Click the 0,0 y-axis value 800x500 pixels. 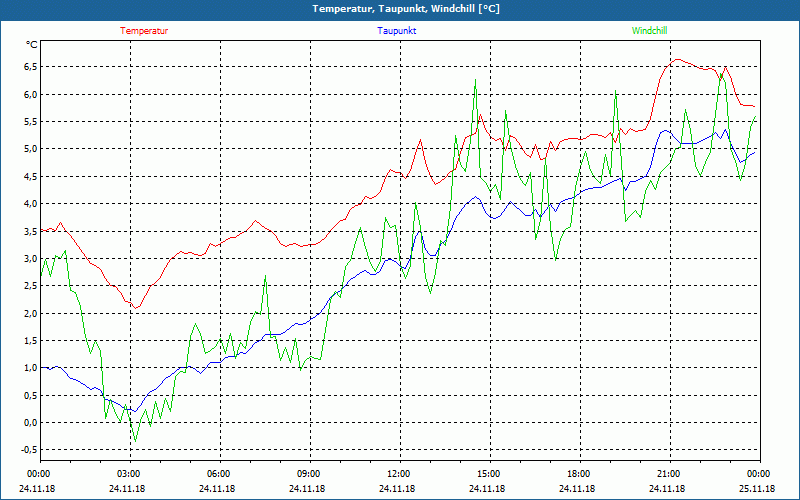[x=31, y=422]
